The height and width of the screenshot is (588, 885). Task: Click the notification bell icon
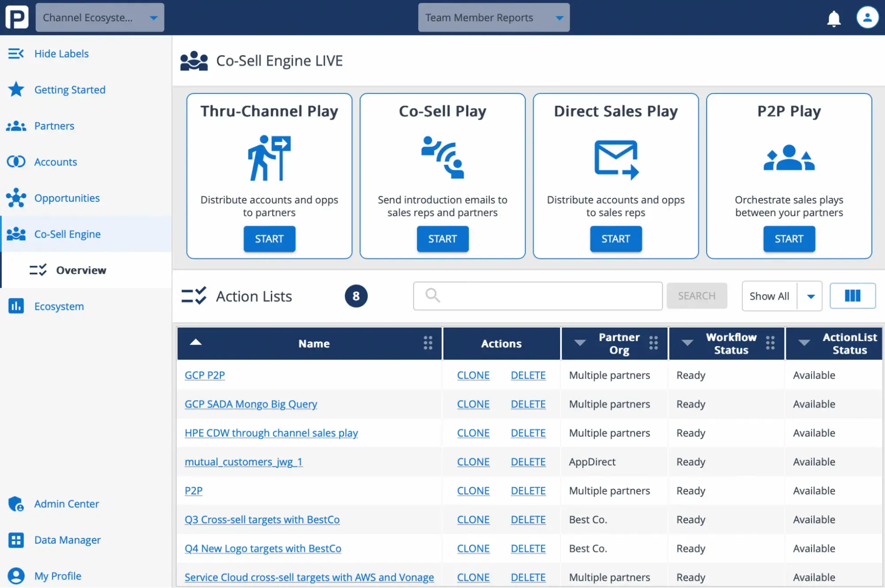834,18
